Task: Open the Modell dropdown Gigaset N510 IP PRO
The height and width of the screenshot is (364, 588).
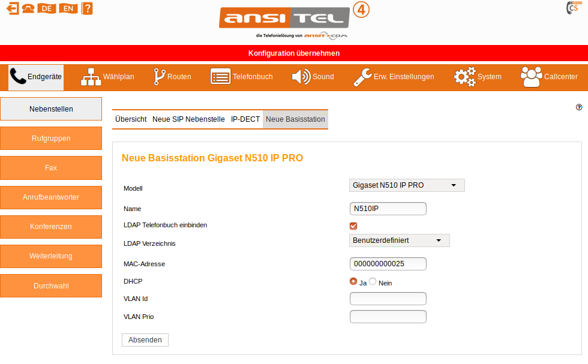Action: (407, 185)
